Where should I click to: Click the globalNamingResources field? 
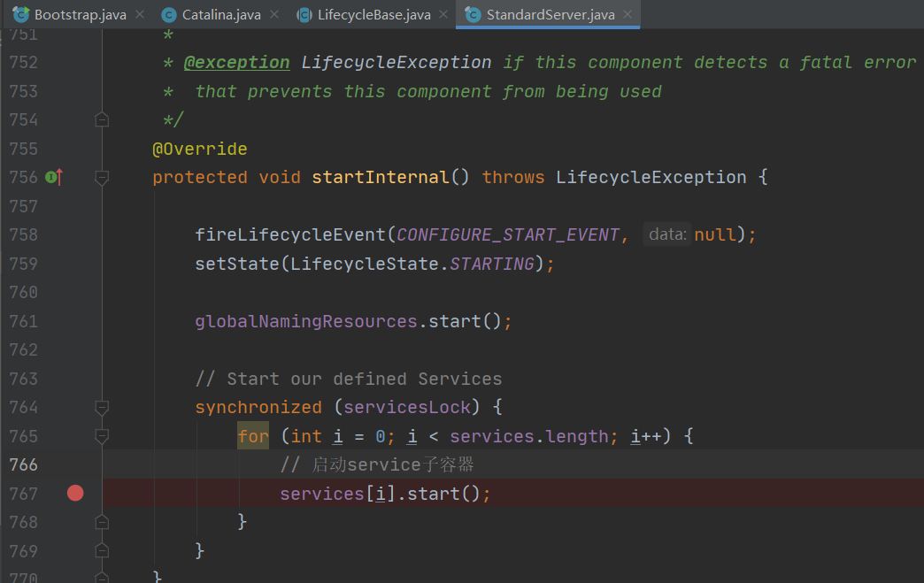pyautogui.click(x=306, y=321)
